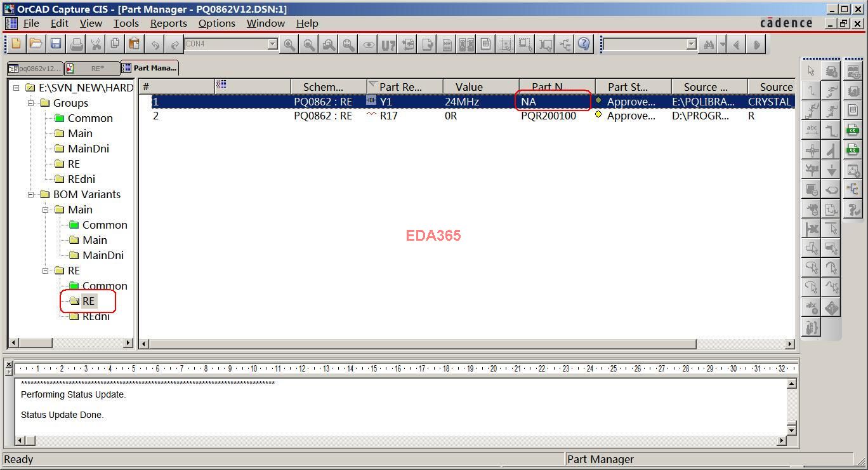Click the Place Part palette icon

coord(831,70)
